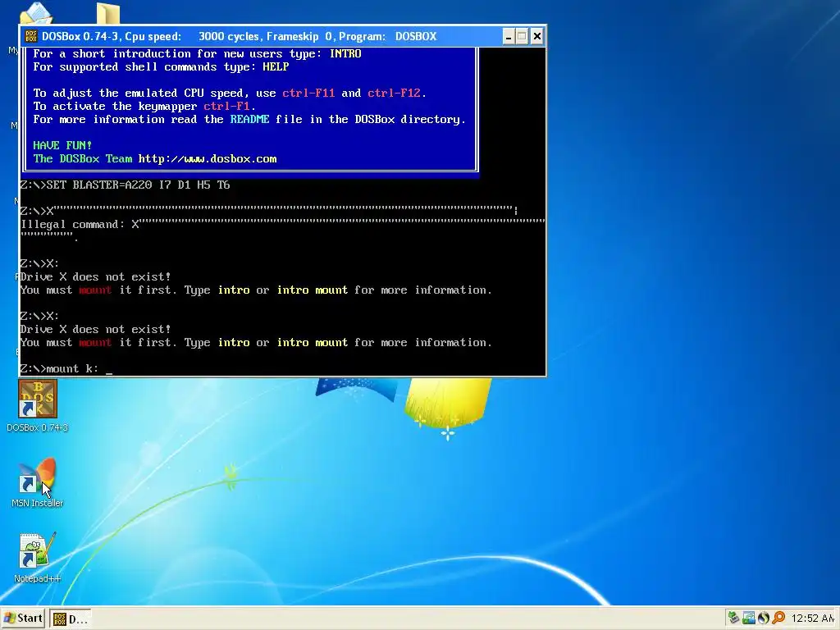
Task: Click the 'SET BLASTER=A220 I7 D1 H5 T6' line
Action: (125, 185)
